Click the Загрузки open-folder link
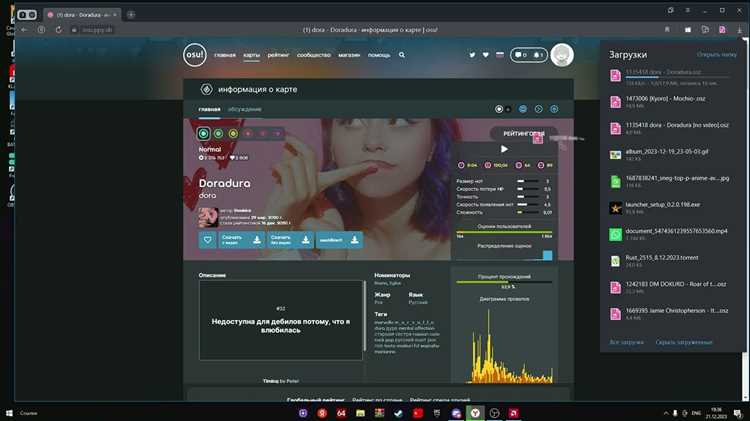750x421 pixels. [x=717, y=55]
